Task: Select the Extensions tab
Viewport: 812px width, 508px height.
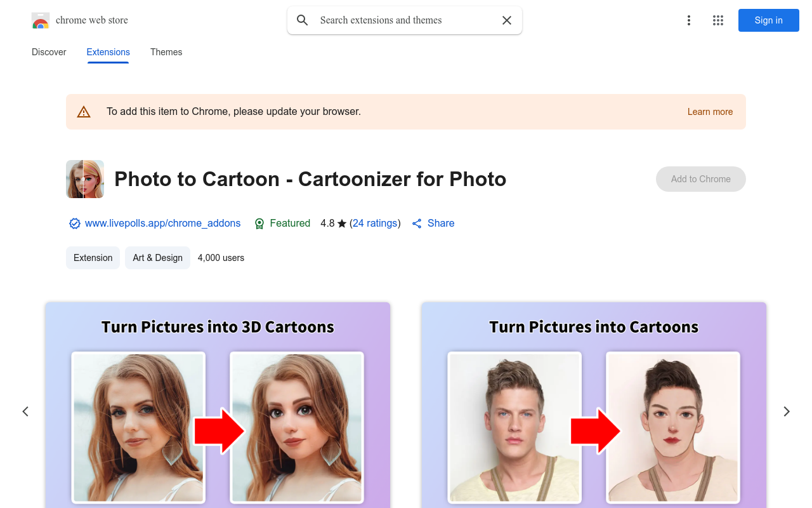Action: click(108, 52)
